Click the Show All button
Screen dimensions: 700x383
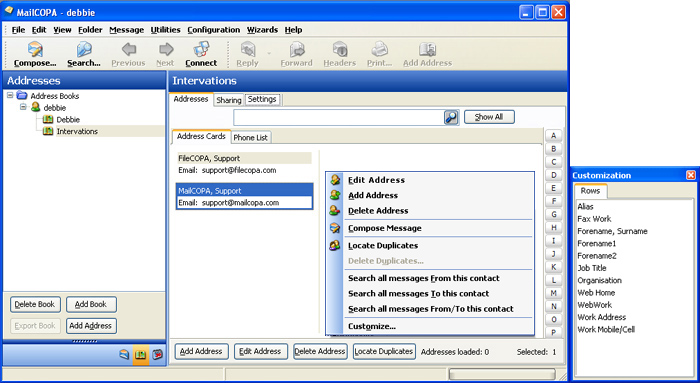[x=489, y=117]
